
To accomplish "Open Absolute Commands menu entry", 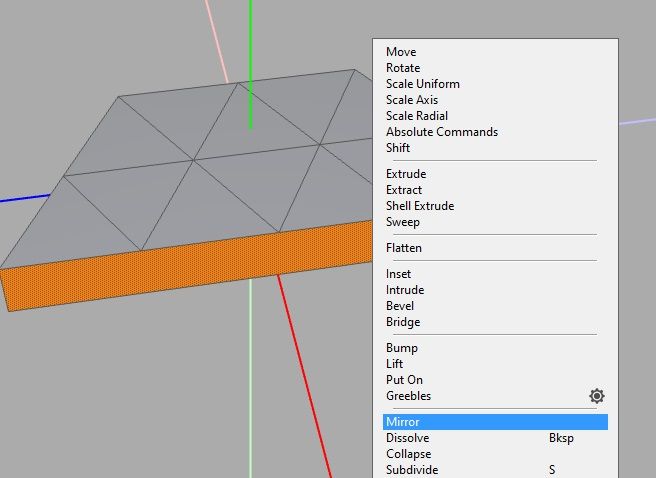I will (x=442, y=132).
